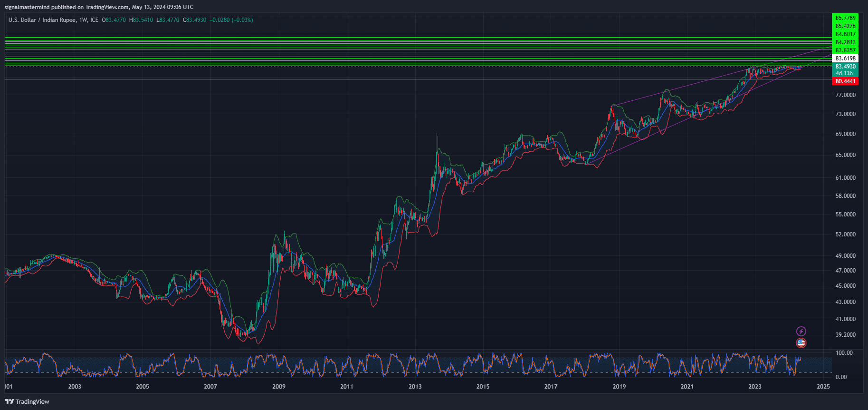Click the 2021 time axis label
868x410 pixels.
687,387
